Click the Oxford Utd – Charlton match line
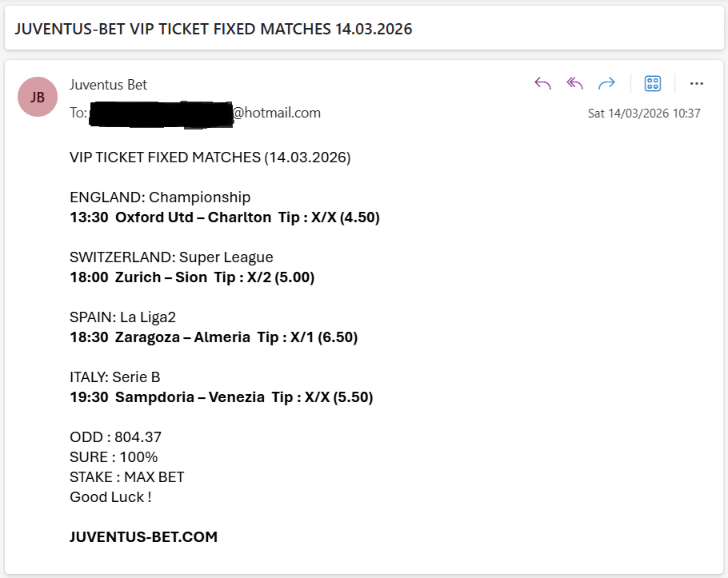 pyautogui.click(x=224, y=217)
